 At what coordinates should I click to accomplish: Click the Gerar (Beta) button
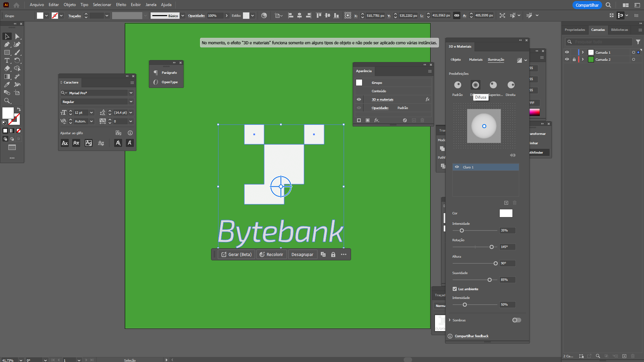coord(237,255)
